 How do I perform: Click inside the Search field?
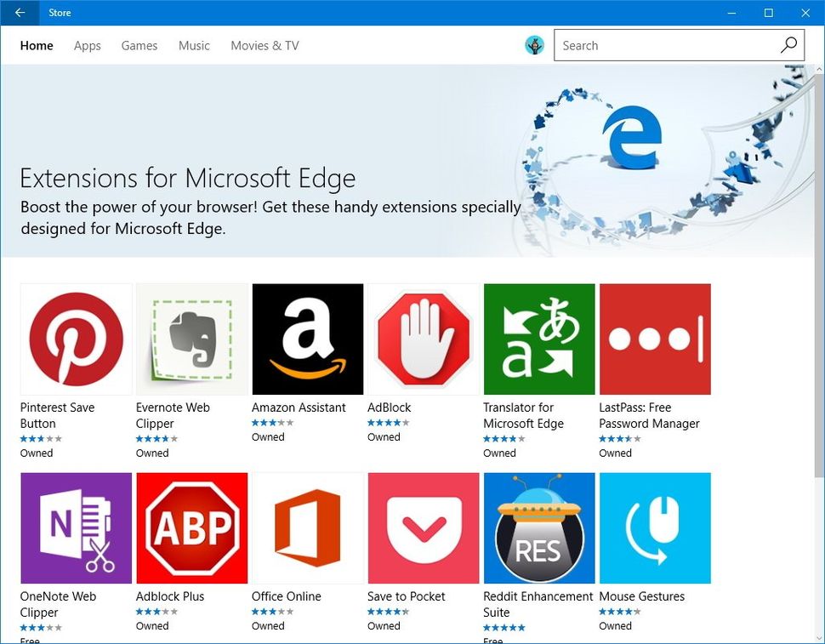(x=663, y=45)
